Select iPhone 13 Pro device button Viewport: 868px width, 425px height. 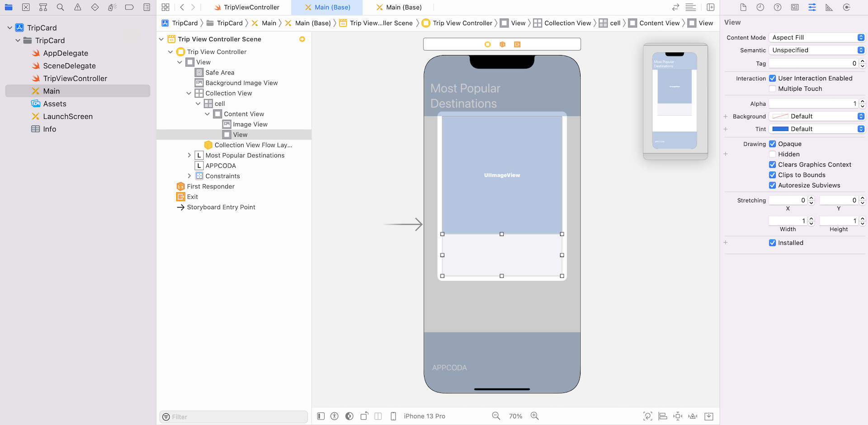(424, 416)
